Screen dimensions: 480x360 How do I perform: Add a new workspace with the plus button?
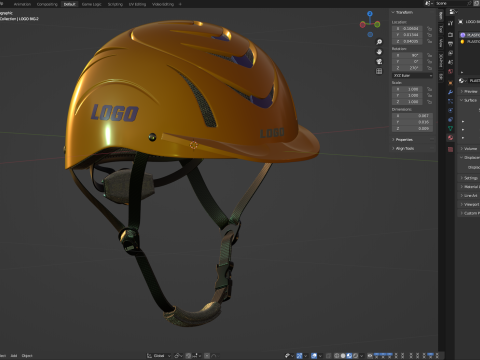180,4
